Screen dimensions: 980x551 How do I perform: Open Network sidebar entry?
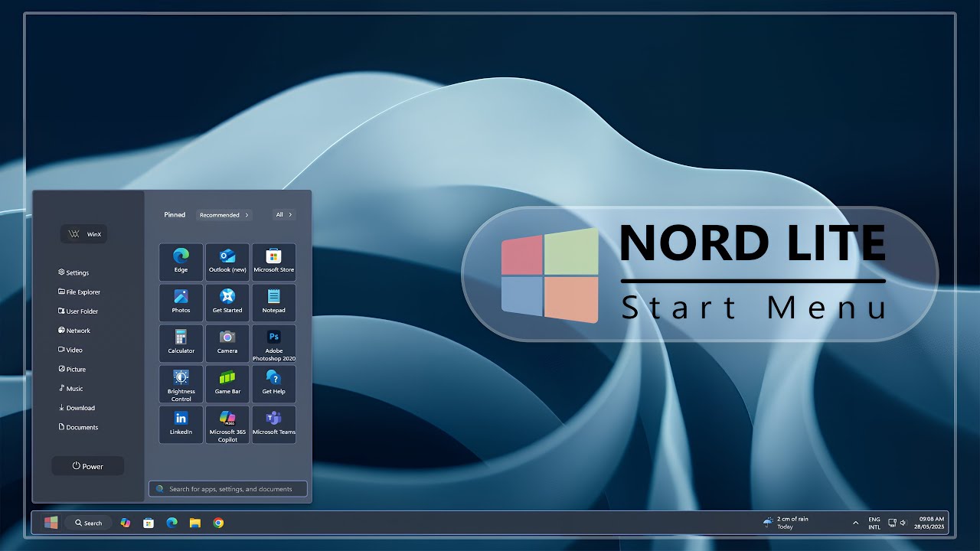pos(73,331)
